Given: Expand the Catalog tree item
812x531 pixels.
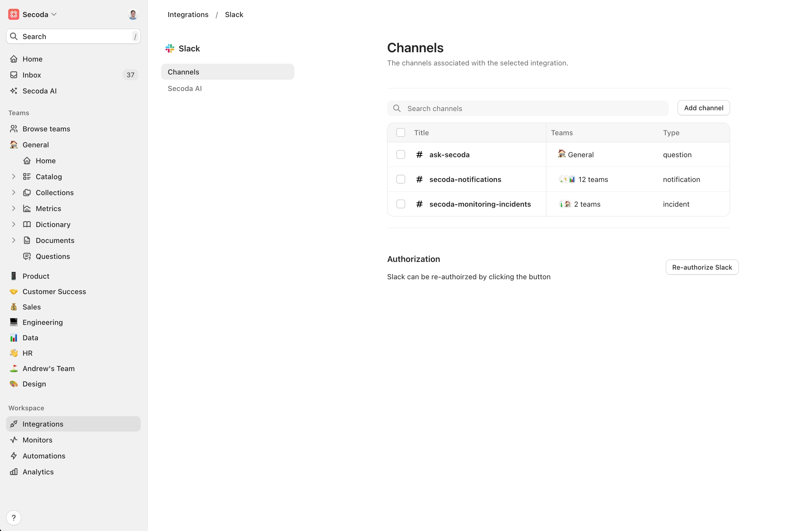Looking at the screenshot, I should click(14, 177).
